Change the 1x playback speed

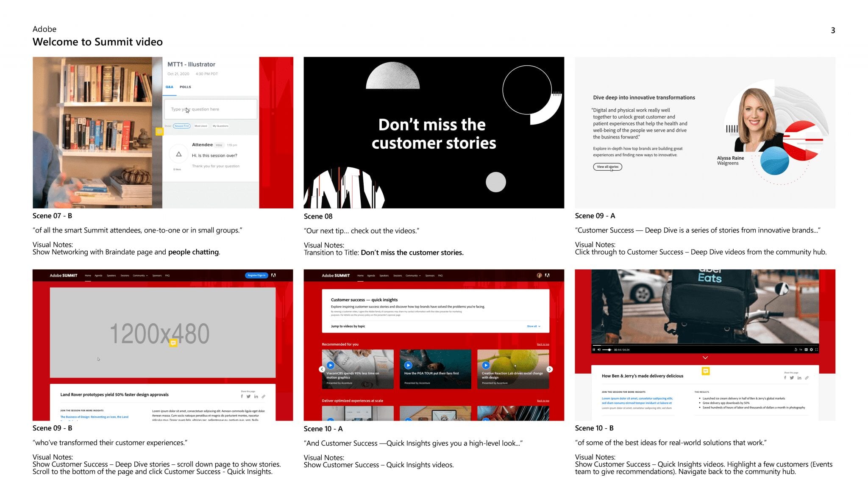801,349
